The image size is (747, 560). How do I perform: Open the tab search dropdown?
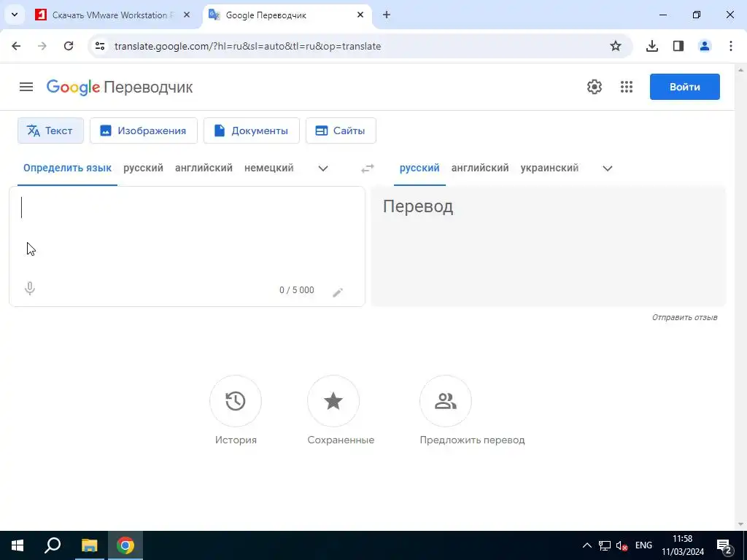click(x=15, y=15)
